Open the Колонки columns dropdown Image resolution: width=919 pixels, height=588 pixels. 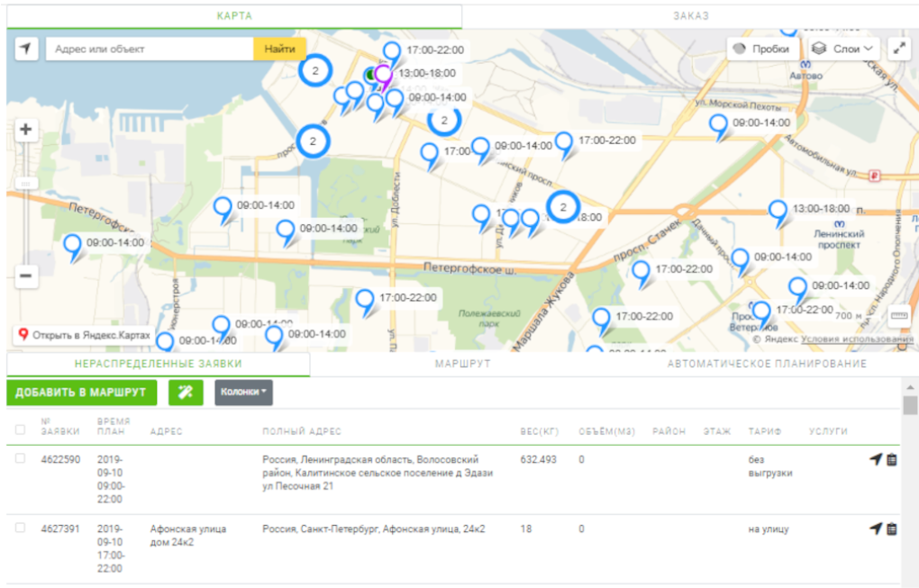pos(244,393)
